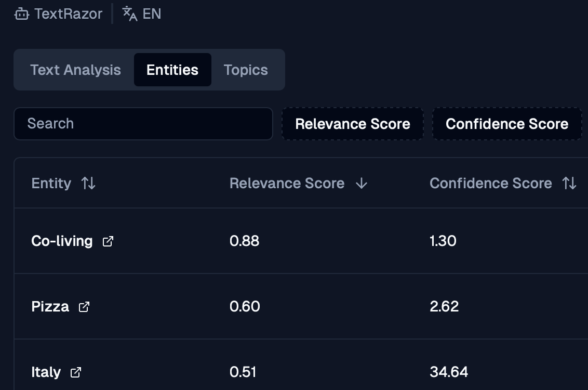
Task: Open the external link icon for Pizza
Action: [x=84, y=307]
